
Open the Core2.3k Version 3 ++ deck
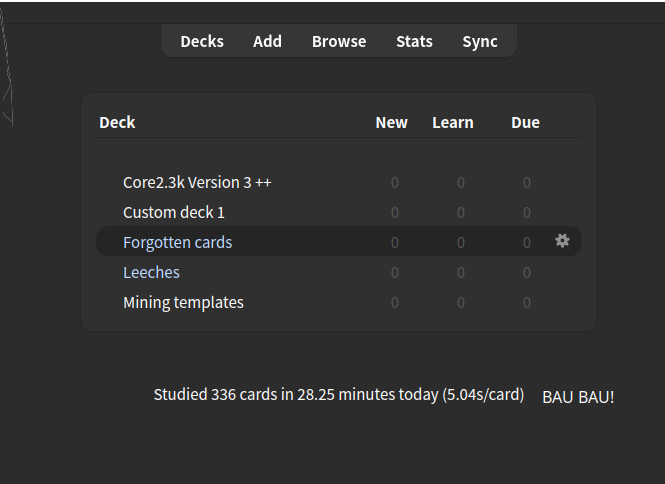tap(197, 182)
